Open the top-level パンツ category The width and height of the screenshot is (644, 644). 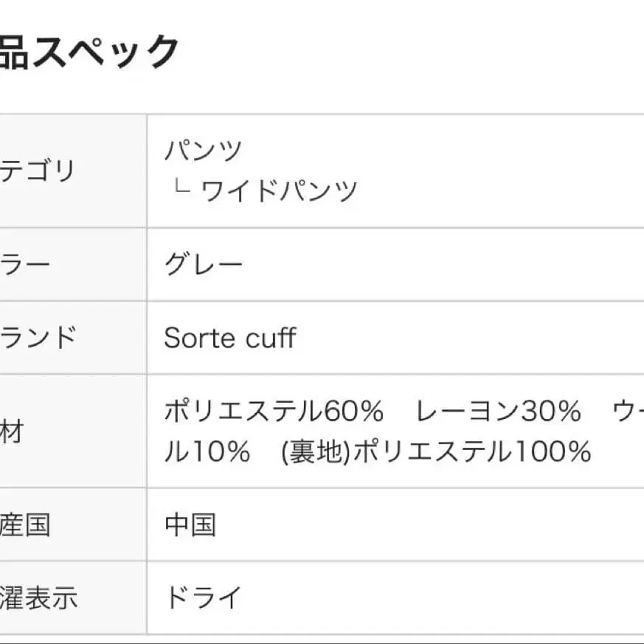point(203,151)
